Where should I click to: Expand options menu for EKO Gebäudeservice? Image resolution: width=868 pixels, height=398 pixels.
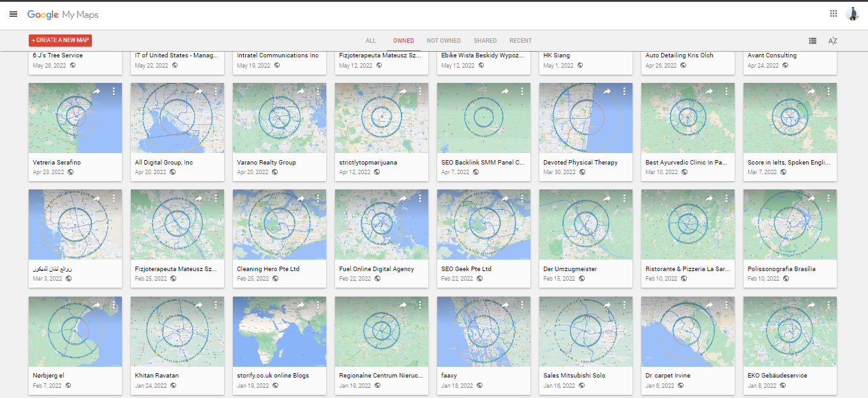point(828,306)
